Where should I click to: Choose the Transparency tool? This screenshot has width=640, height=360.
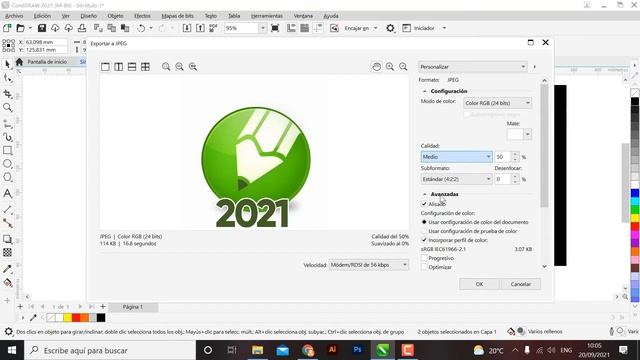click(x=7, y=253)
